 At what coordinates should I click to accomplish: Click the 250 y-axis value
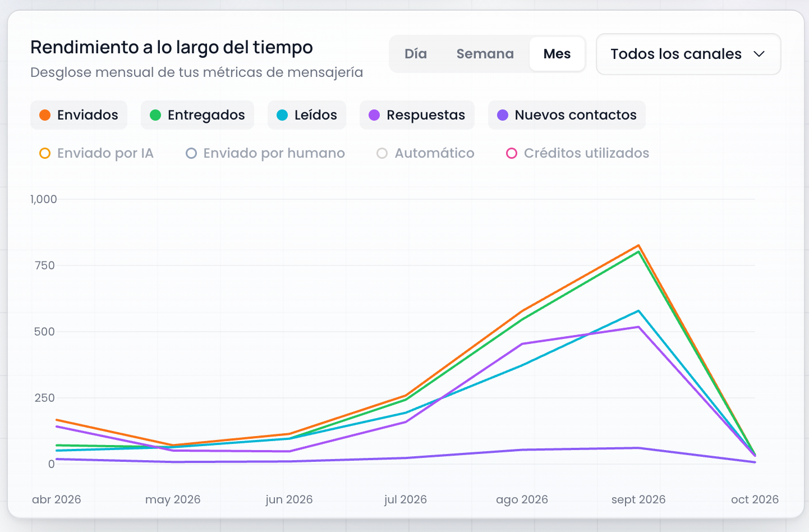click(45, 398)
